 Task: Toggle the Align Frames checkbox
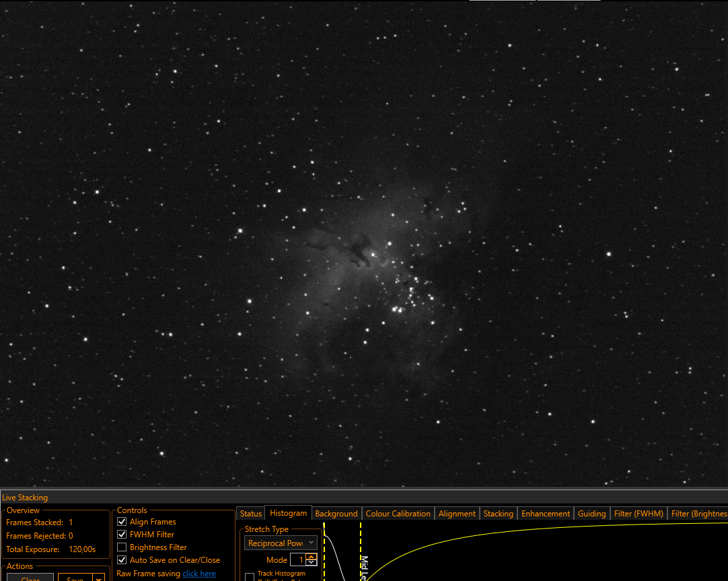122,522
